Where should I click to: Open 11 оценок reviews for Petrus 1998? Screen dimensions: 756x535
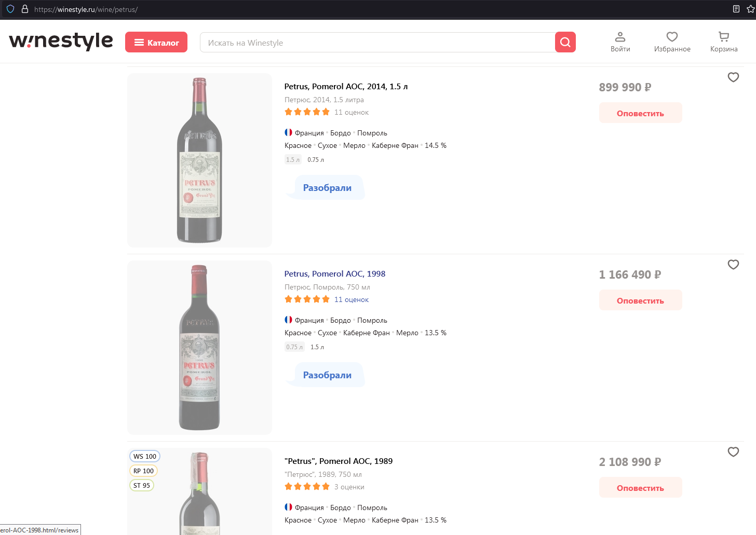pos(352,299)
